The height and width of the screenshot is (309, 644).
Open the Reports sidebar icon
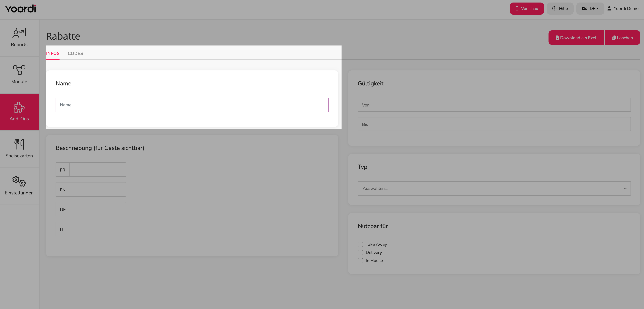19,33
